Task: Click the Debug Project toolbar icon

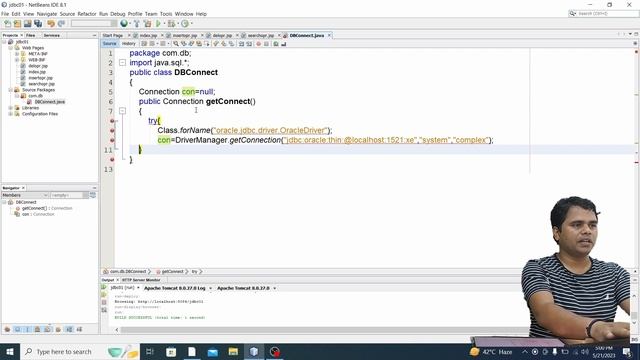Action: 171,24
